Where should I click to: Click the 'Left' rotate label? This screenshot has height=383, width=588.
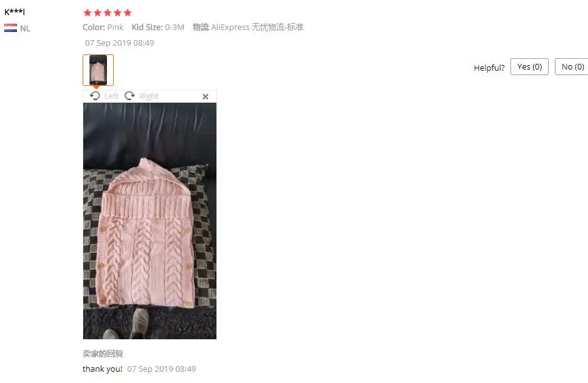pos(111,96)
